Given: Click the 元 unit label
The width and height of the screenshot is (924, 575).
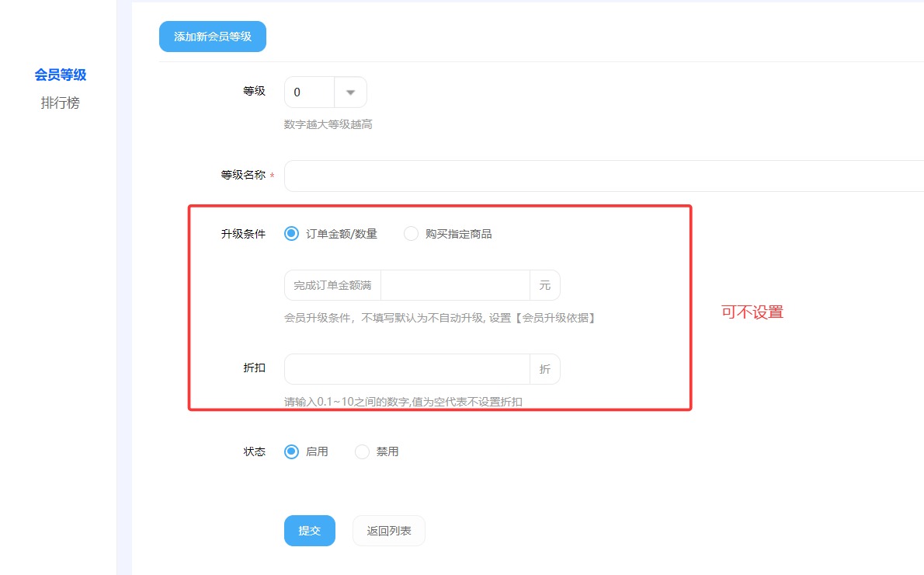Looking at the screenshot, I should point(545,285).
